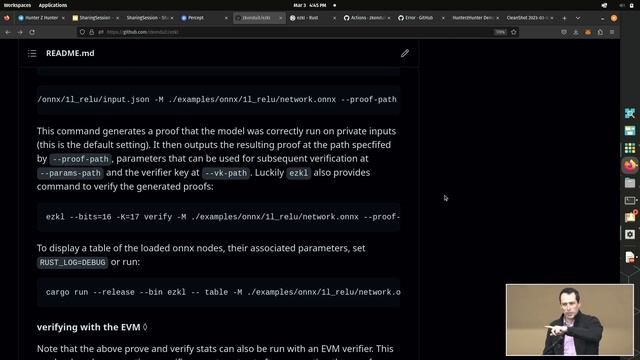Open the applications grid dock icon
This screenshot has width=640, height=360.
click(x=630, y=148)
